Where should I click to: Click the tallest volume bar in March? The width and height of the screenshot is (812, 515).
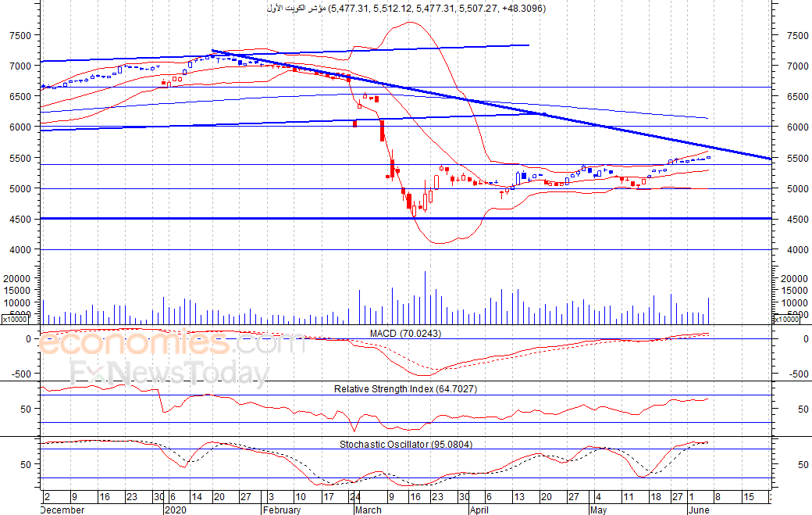tap(426, 298)
